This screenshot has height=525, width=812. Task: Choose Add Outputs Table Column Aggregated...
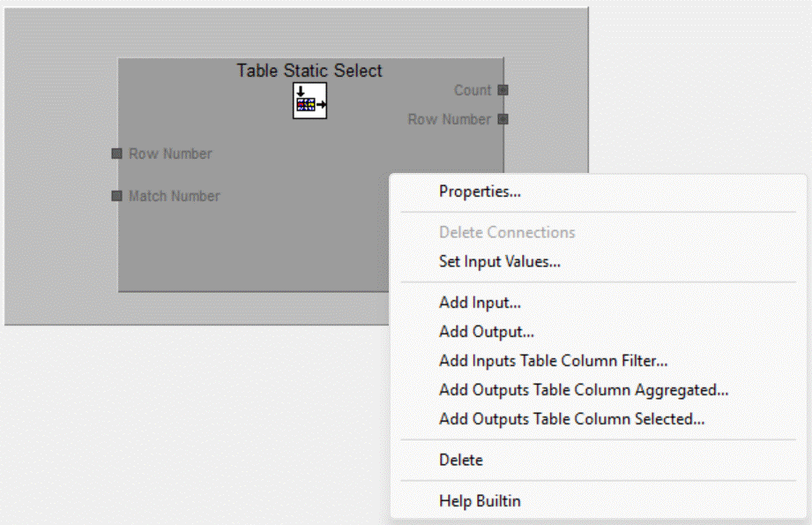click(584, 390)
